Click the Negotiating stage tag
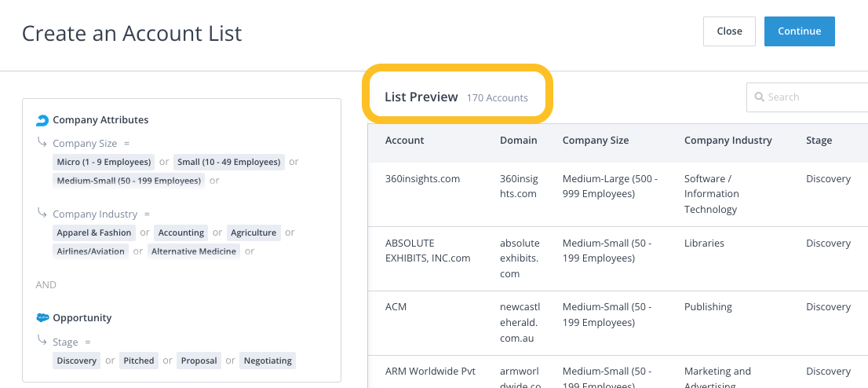The height and width of the screenshot is (388, 868). [x=268, y=361]
